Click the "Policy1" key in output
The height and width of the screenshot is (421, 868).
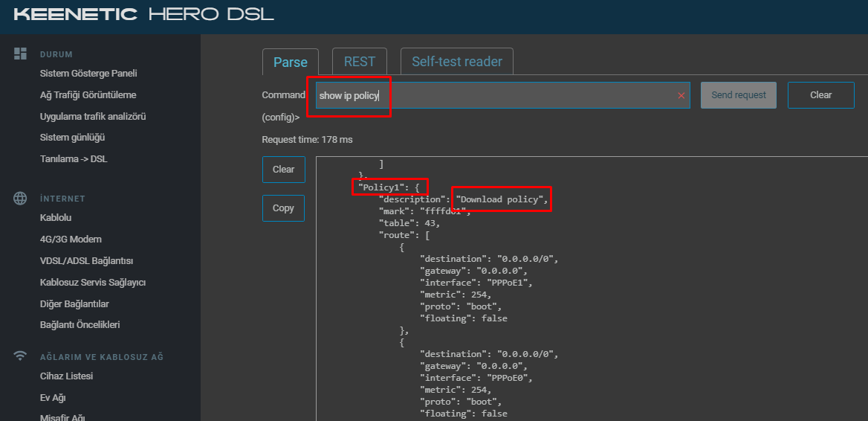pyautogui.click(x=381, y=187)
